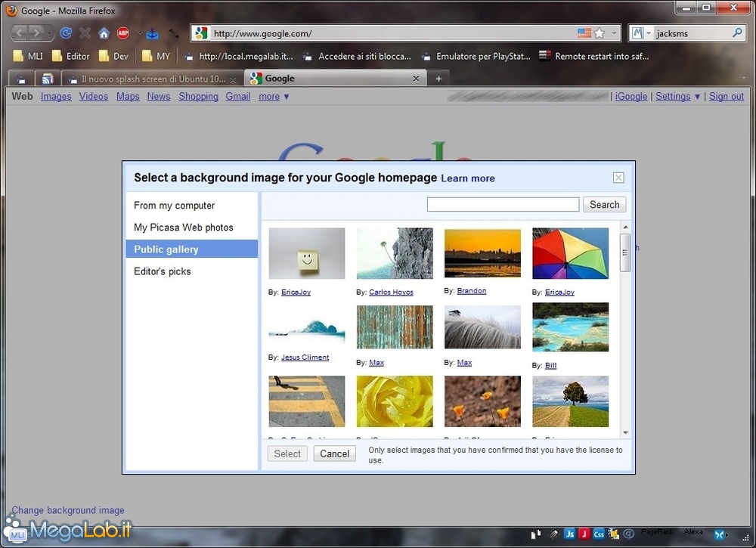Click the blue anchor toolbar icon
This screenshot has height=548, width=756.
click(x=153, y=33)
